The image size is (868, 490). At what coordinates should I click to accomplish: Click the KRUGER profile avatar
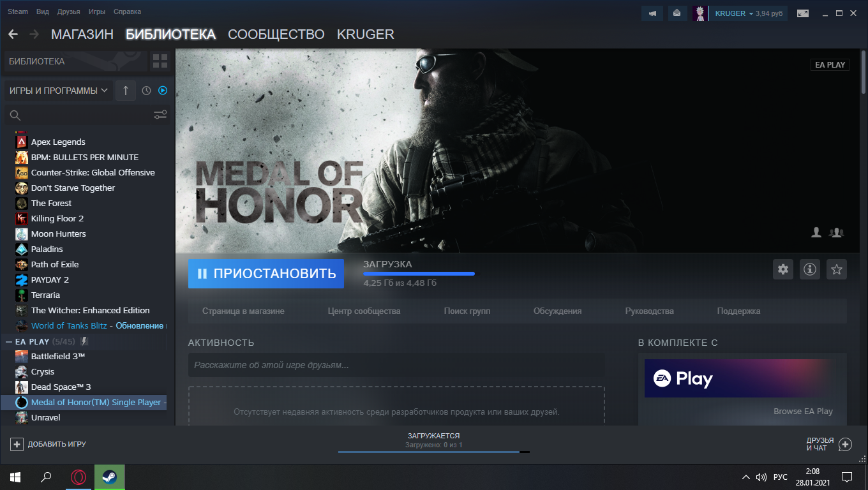tap(700, 13)
